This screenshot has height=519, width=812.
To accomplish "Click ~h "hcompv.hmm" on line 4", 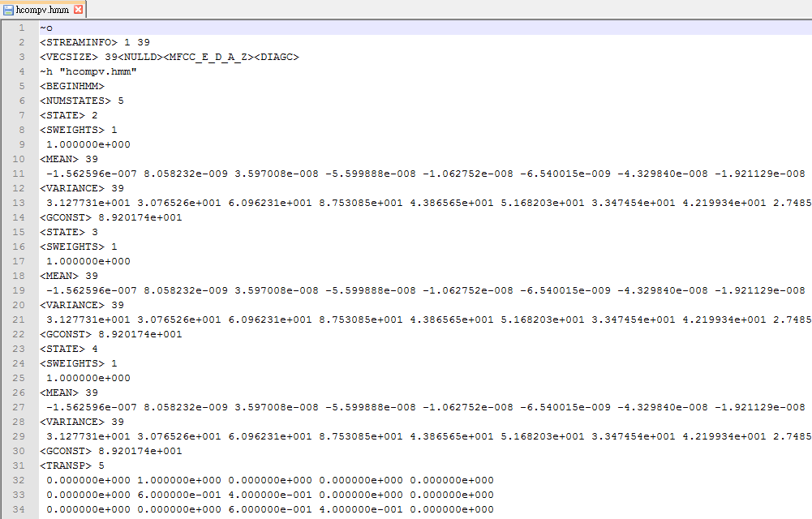I will (88, 71).
